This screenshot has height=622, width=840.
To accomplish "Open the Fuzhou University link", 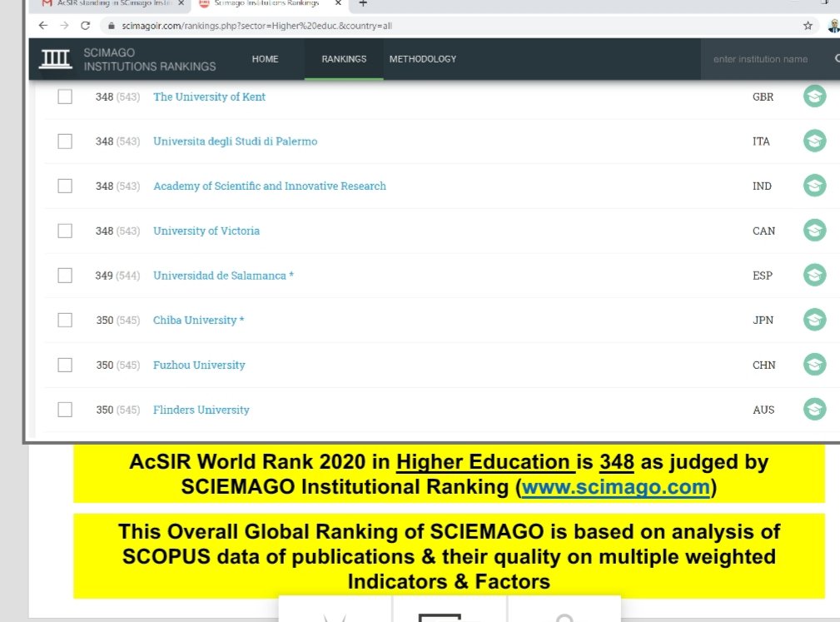I will (199, 365).
